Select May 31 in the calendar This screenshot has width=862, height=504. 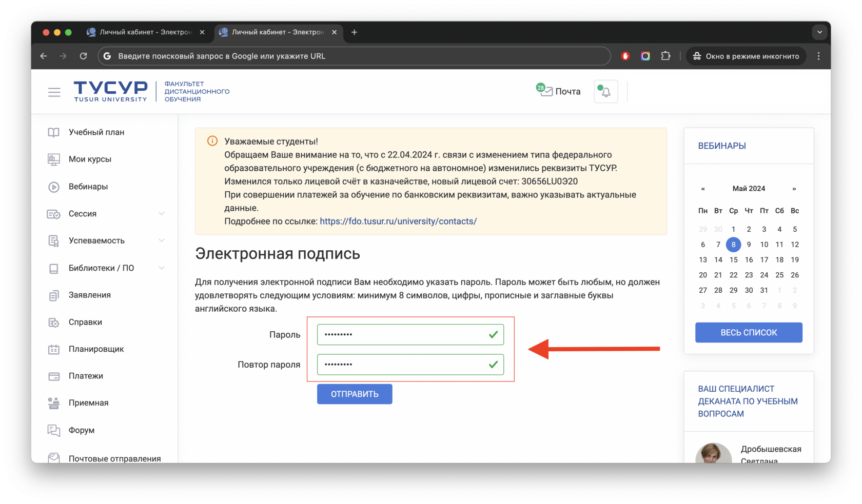point(764,290)
